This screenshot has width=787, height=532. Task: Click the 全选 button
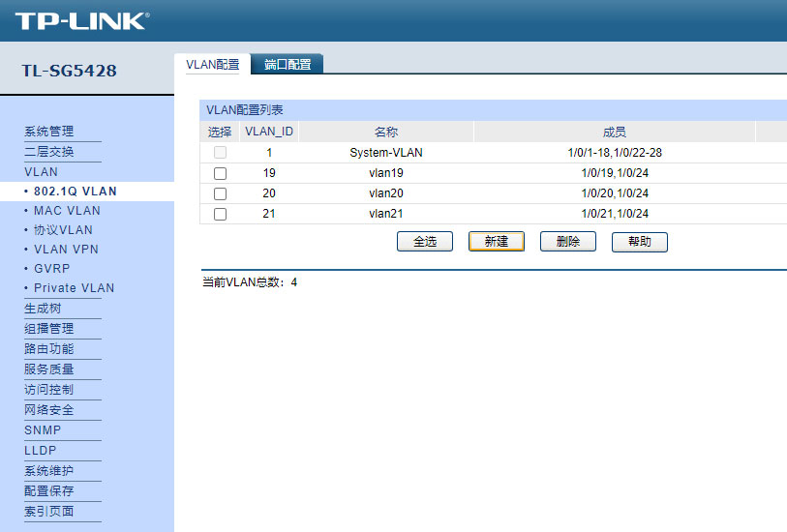click(x=425, y=242)
